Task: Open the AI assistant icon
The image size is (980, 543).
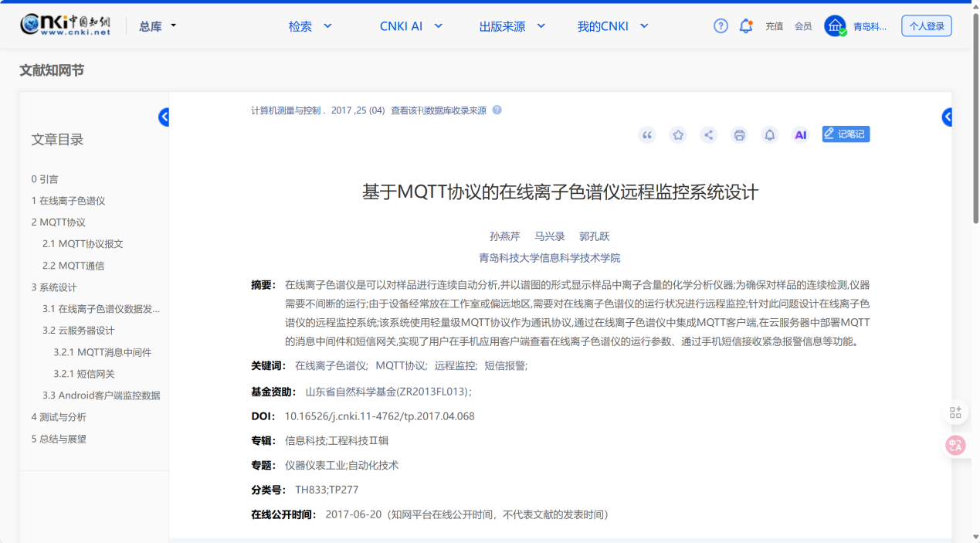Action: pos(801,135)
